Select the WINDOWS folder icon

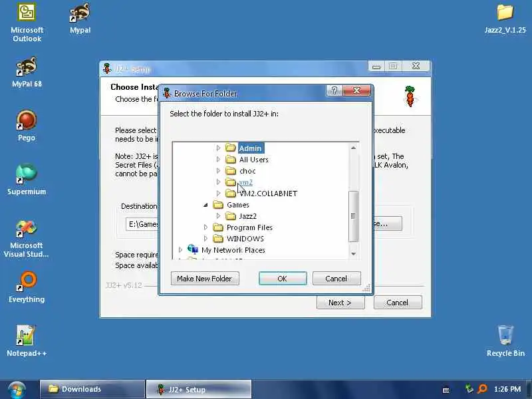coord(218,239)
